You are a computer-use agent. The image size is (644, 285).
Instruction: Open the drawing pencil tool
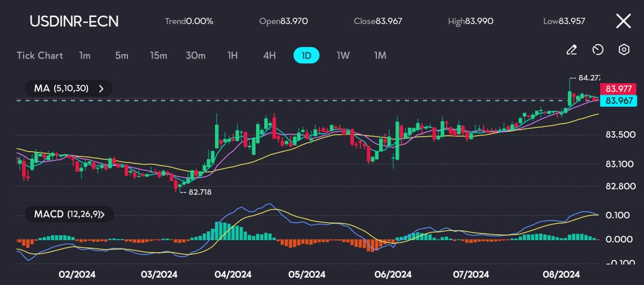(571, 50)
